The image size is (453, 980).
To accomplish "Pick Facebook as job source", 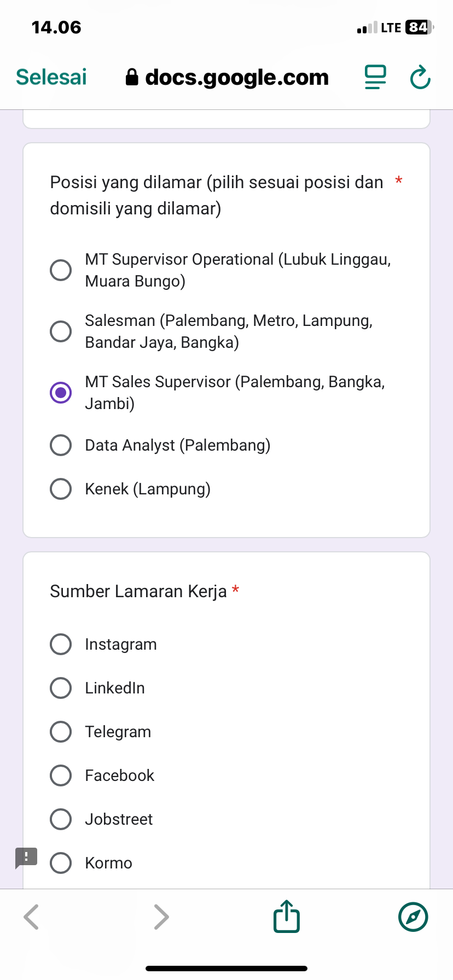I will pos(61,775).
